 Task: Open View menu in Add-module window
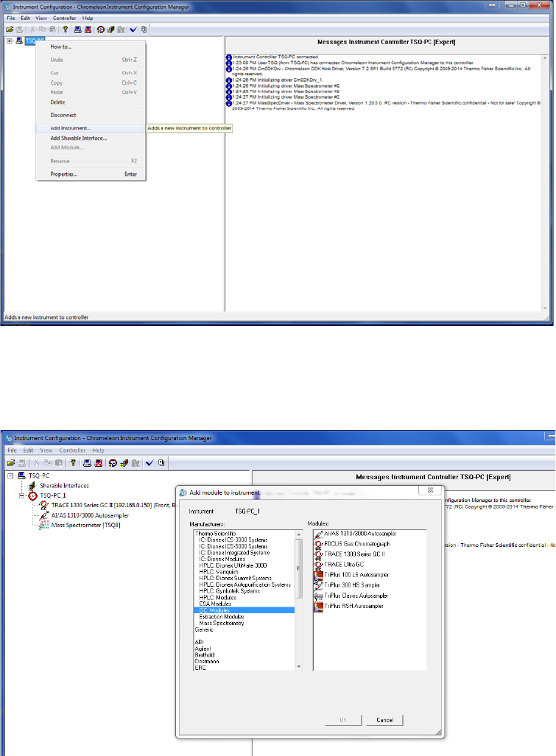pos(46,451)
